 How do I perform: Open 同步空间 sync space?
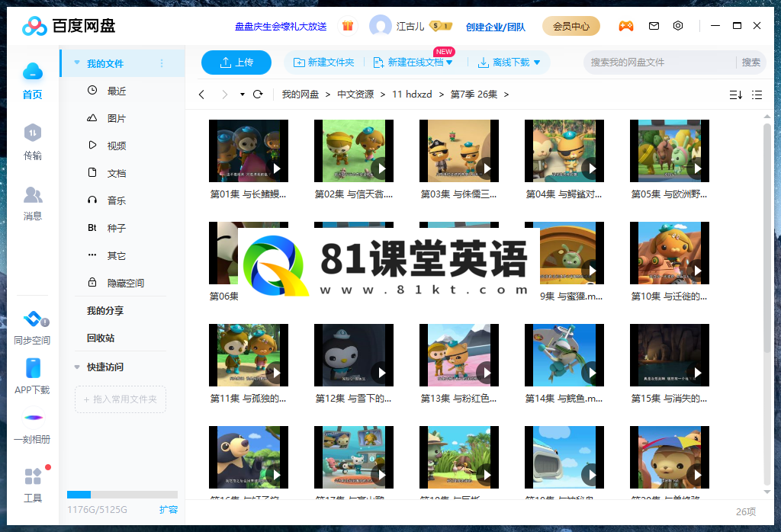pos(32,328)
